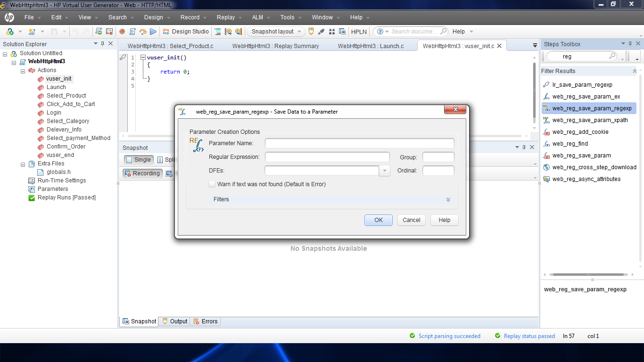Viewport: 644px width, 362px height.
Task: Click the Parameter Name input field
Action: pyautogui.click(x=360, y=143)
